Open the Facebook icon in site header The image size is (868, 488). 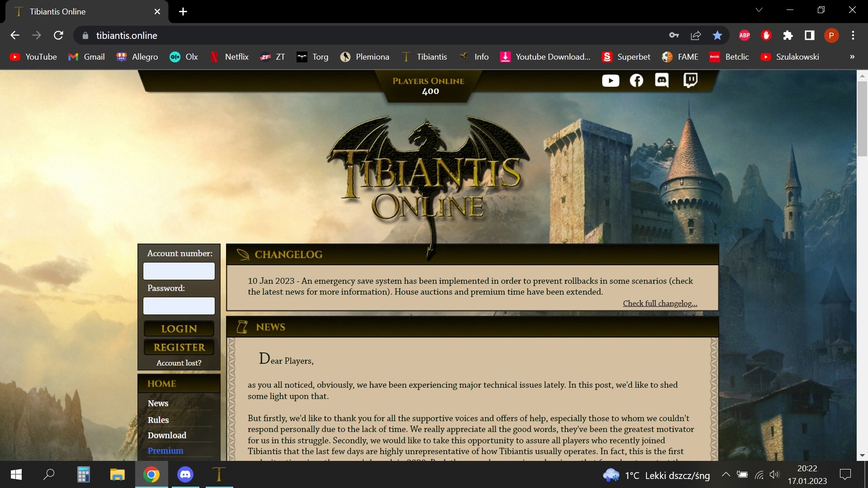coord(636,81)
